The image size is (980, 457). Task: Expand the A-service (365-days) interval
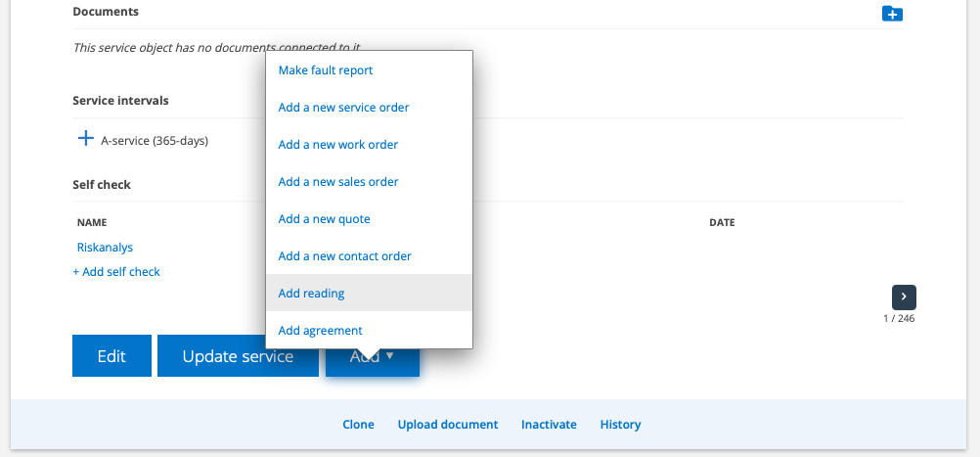point(85,140)
